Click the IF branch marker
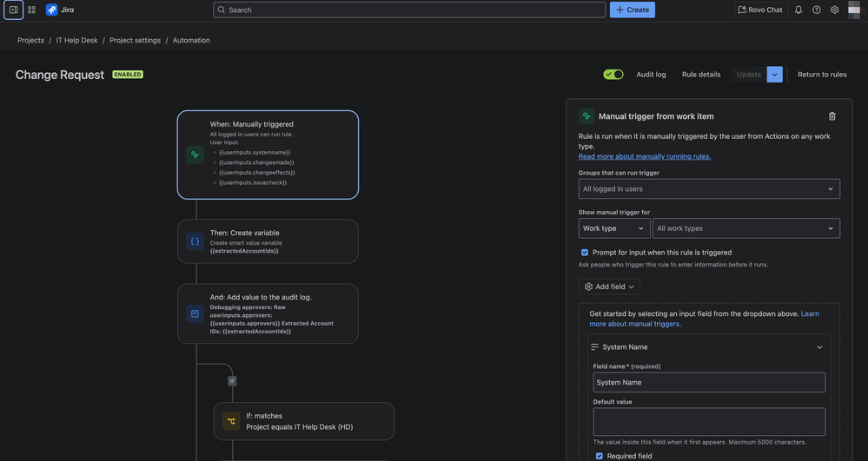This screenshot has width=868, height=461. [232, 381]
